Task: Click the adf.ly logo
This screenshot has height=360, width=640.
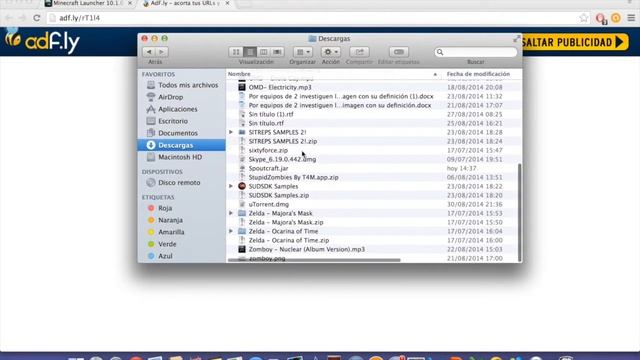Action: coord(42,42)
